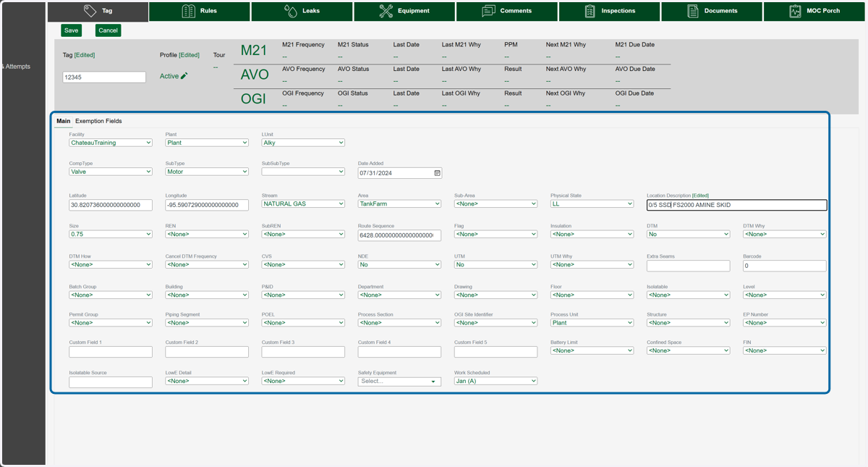Open the Process Unit dropdown showing Plant
Image resolution: width=868 pixels, height=467 pixels.
coord(592,322)
